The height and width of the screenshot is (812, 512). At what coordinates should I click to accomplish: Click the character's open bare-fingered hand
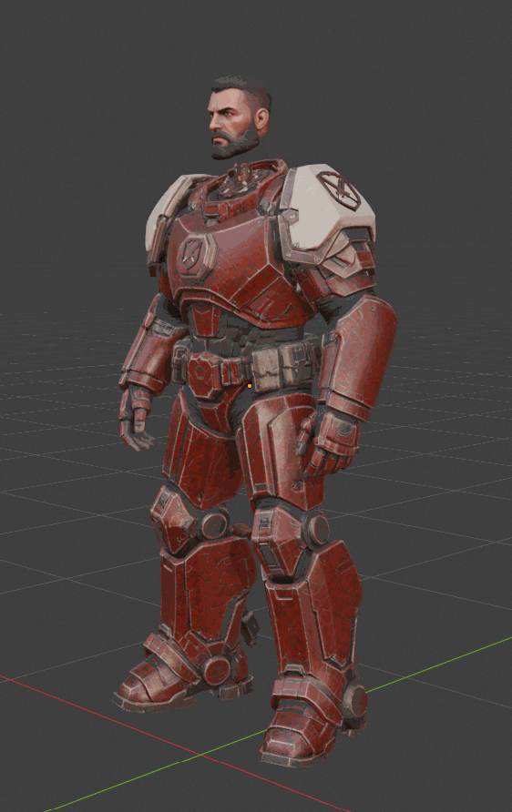pos(135,419)
